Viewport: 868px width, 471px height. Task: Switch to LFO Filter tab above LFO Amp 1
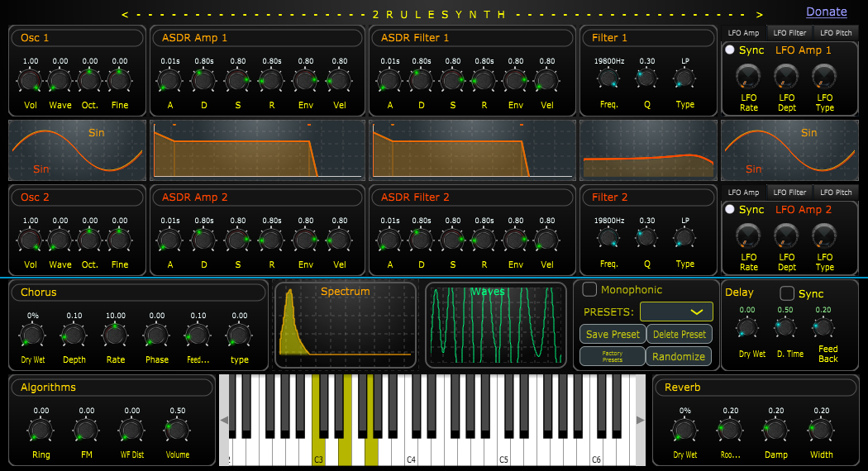(x=789, y=32)
